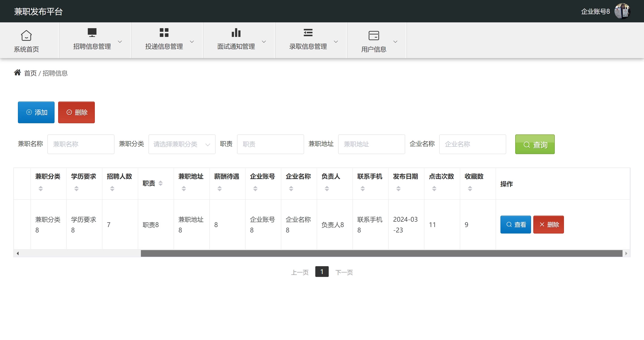Click the interview notice bar chart icon

coord(236,32)
